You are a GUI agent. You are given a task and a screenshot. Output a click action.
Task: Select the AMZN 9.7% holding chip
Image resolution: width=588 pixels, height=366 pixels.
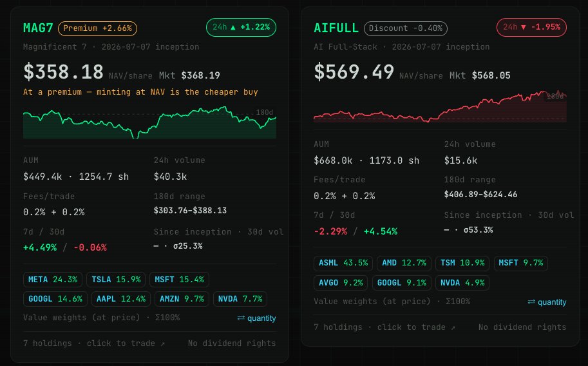point(182,299)
